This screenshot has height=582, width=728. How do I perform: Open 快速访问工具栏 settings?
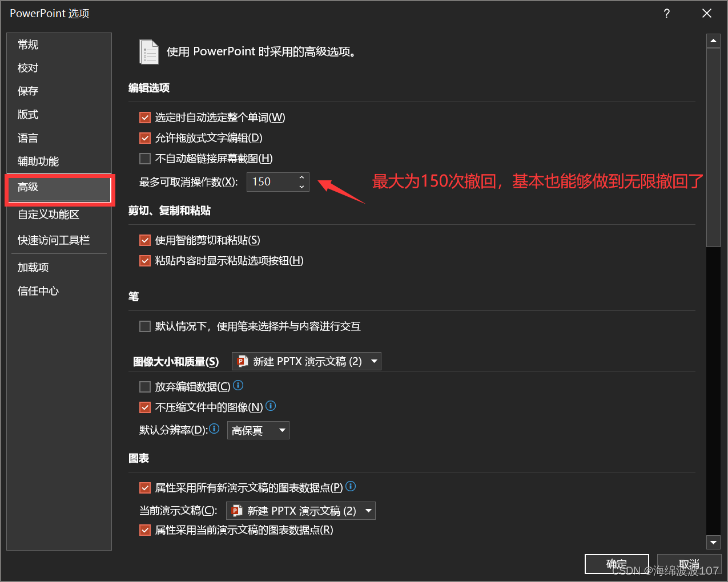(59, 240)
